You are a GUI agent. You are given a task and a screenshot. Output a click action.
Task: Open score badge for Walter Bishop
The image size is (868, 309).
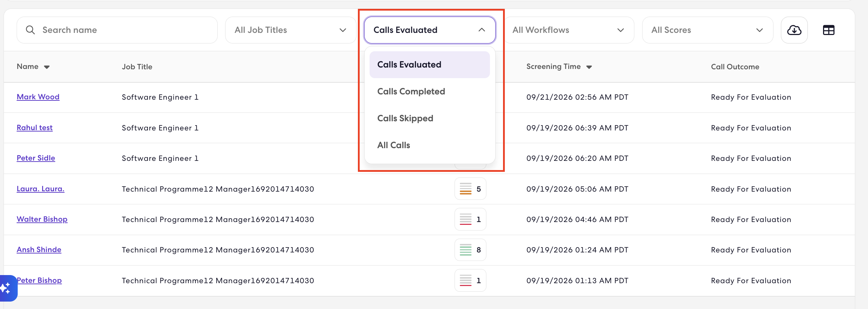click(x=470, y=219)
